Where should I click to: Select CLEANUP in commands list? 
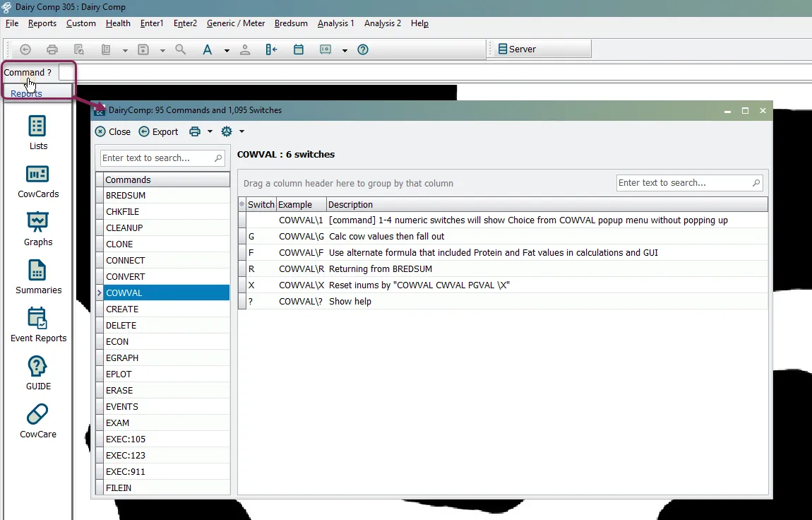166,228
